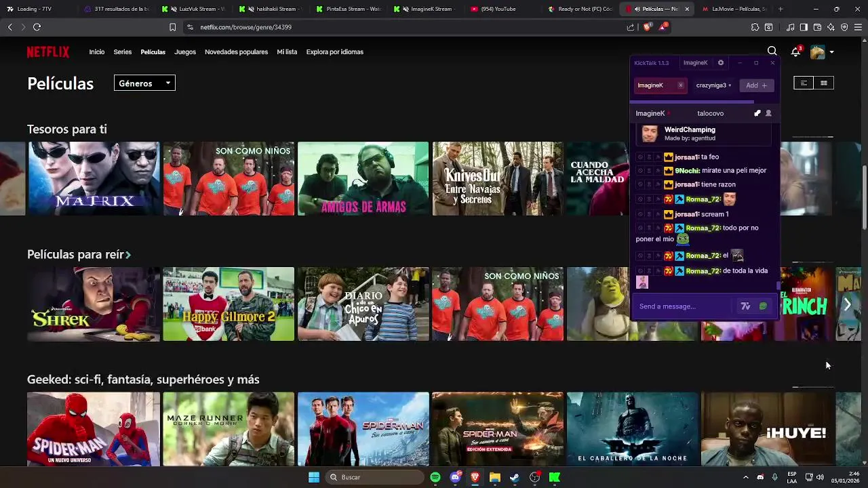Open Mi lista page
This screenshot has width=868, height=488.
(x=287, y=52)
